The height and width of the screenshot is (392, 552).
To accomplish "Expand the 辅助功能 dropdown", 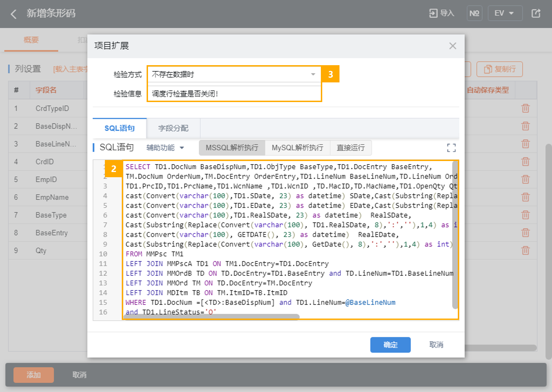I will coord(165,148).
